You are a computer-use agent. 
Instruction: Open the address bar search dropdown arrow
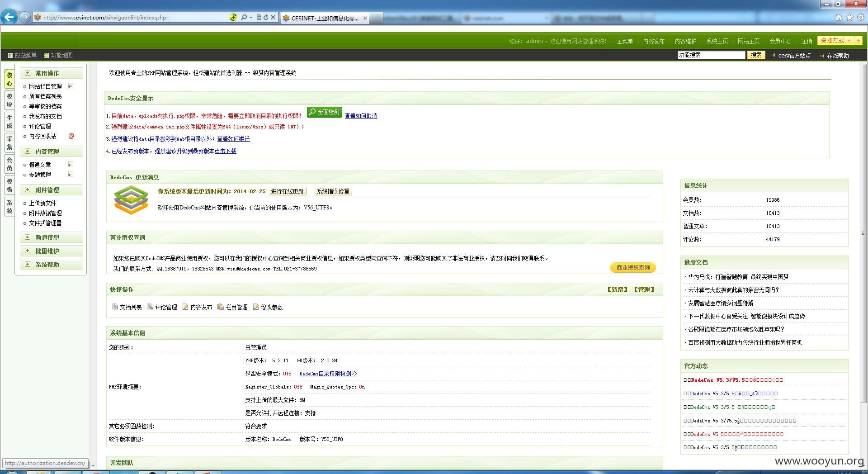point(251,17)
